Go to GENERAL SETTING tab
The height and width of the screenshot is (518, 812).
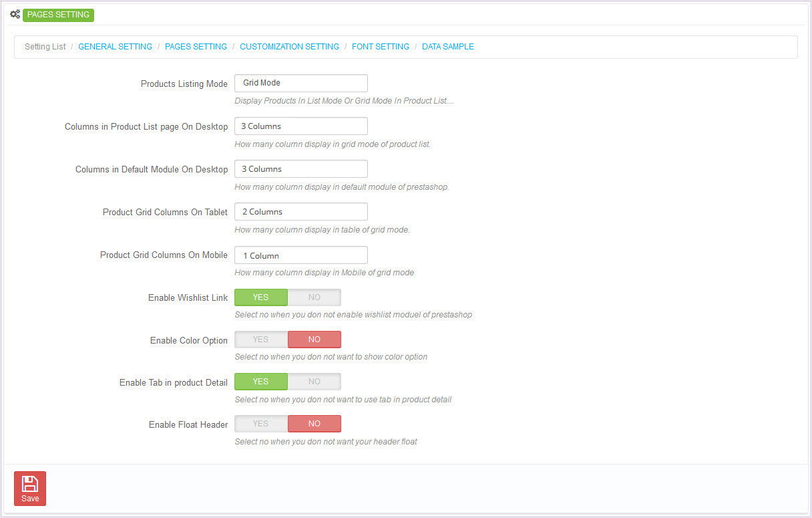(115, 47)
